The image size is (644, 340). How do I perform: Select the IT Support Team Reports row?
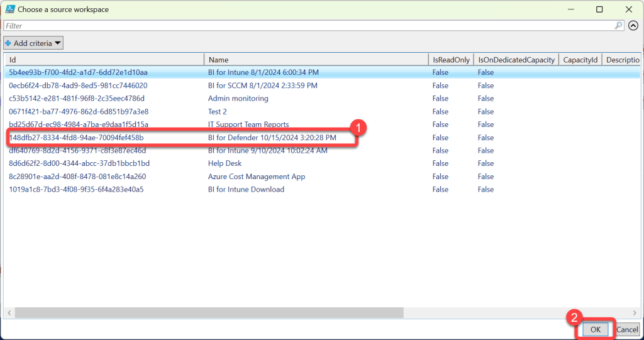[248, 124]
